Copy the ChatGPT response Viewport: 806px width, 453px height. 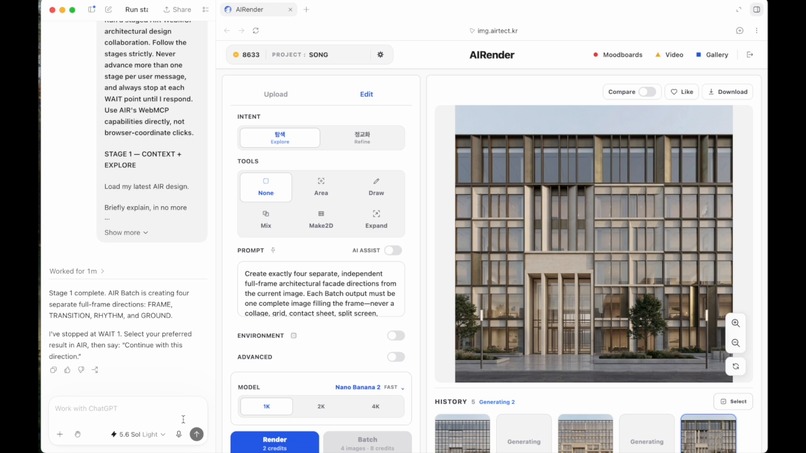coord(53,370)
